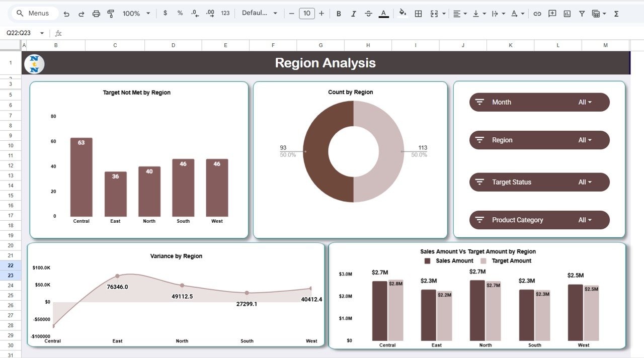The width and height of the screenshot is (644, 358).
Task: Create a filter
Action: (x=582, y=13)
